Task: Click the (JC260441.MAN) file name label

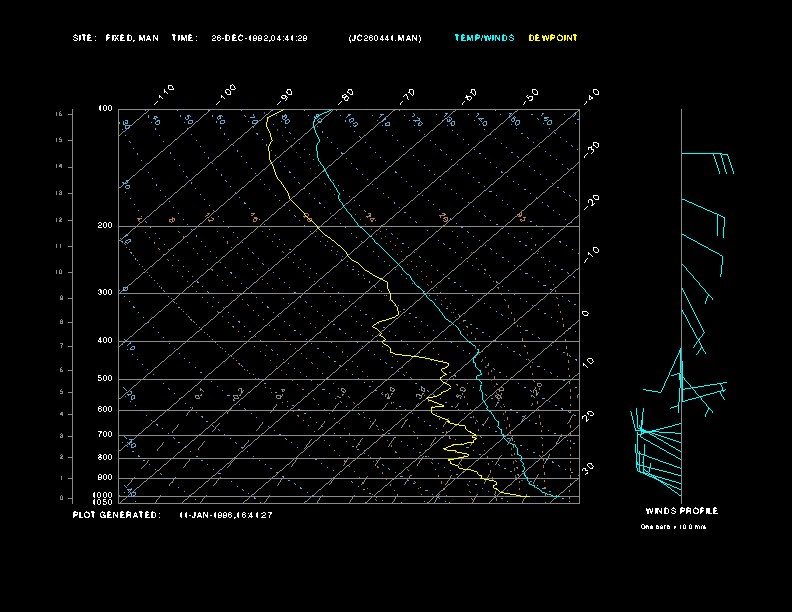Action: click(385, 38)
